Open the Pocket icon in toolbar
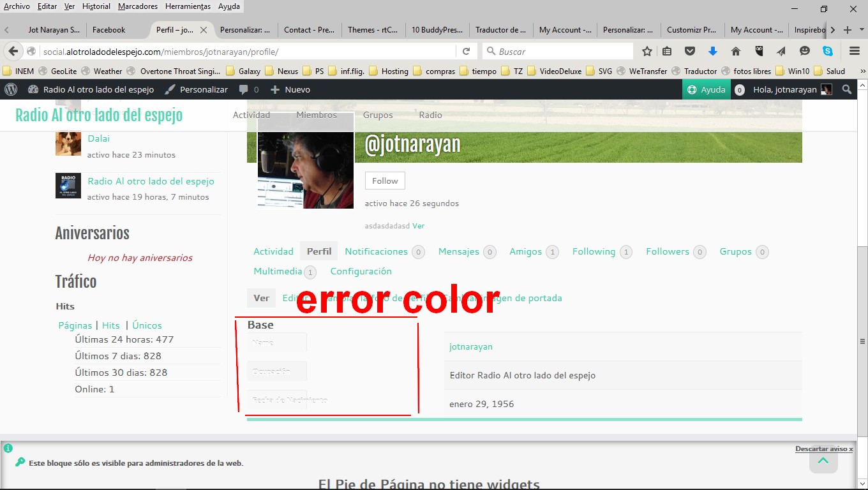This screenshot has width=868, height=490. [x=690, y=52]
